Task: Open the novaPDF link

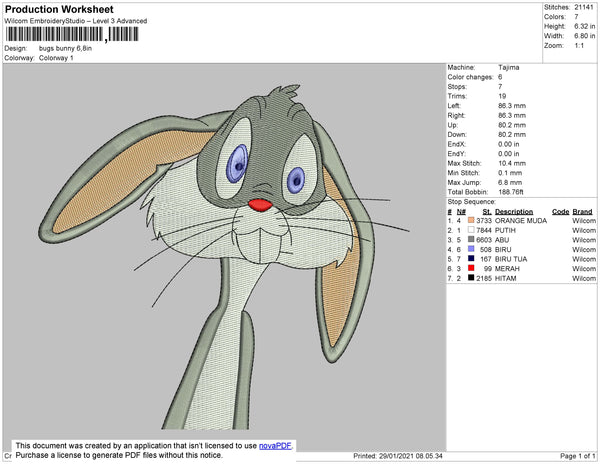Action: click(x=276, y=446)
